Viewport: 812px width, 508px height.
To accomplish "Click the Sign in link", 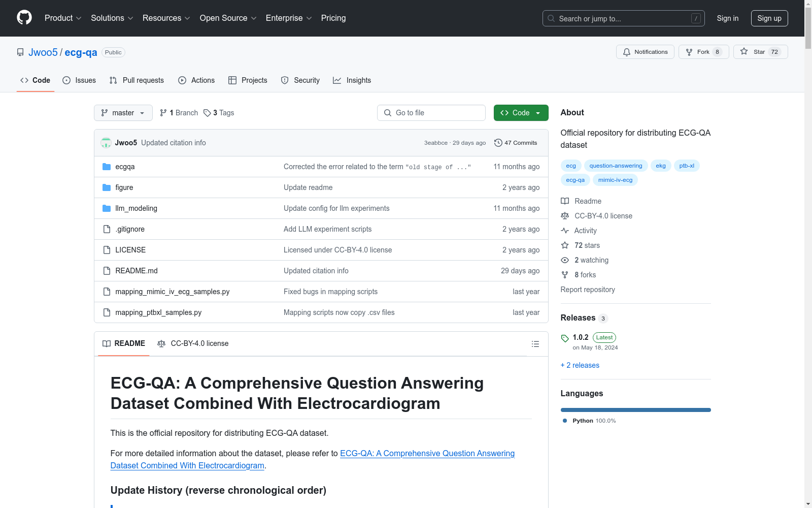I will (x=728, y=18).
